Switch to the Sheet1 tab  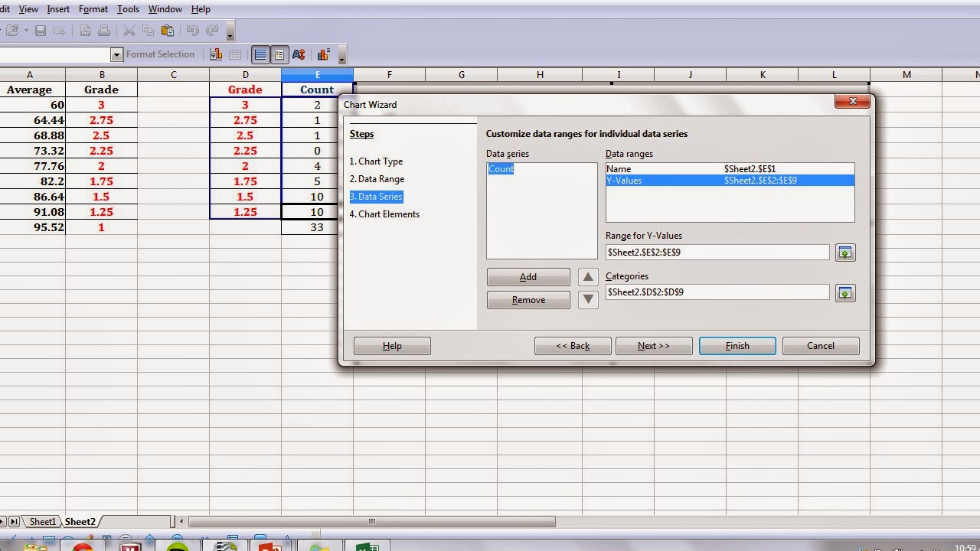pos(42,521)
